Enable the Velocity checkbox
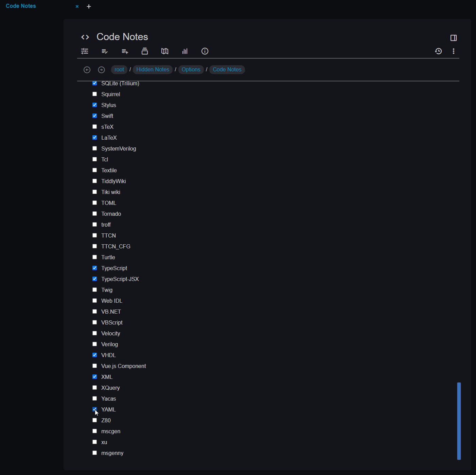The height and width of the screenshot is (475, 476). [95, 333]
